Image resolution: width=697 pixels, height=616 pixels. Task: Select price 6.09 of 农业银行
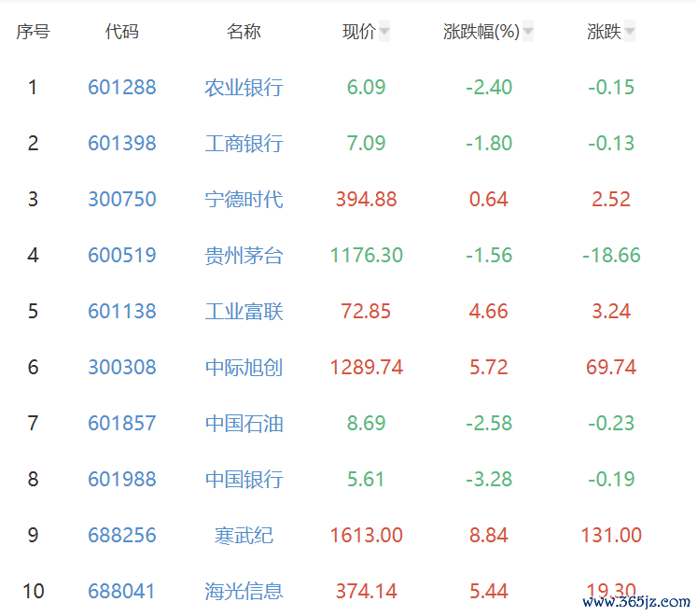(x=366, y=87)
